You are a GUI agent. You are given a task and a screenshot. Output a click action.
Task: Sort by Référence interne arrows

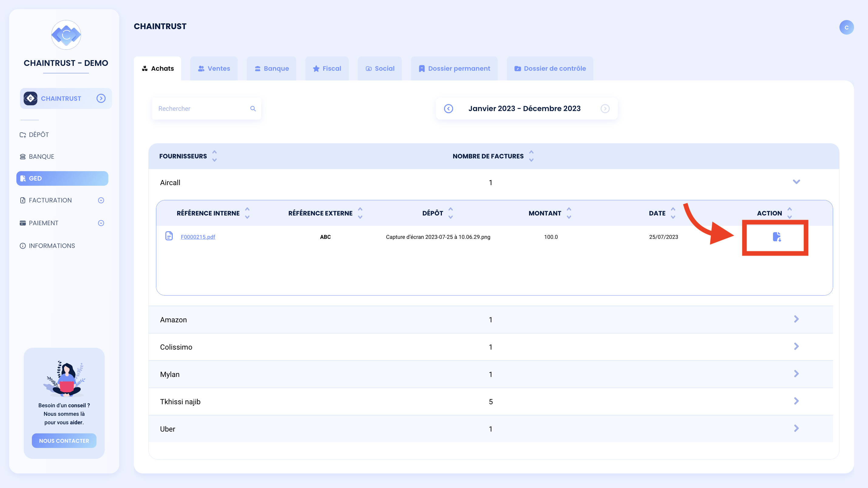247,213
